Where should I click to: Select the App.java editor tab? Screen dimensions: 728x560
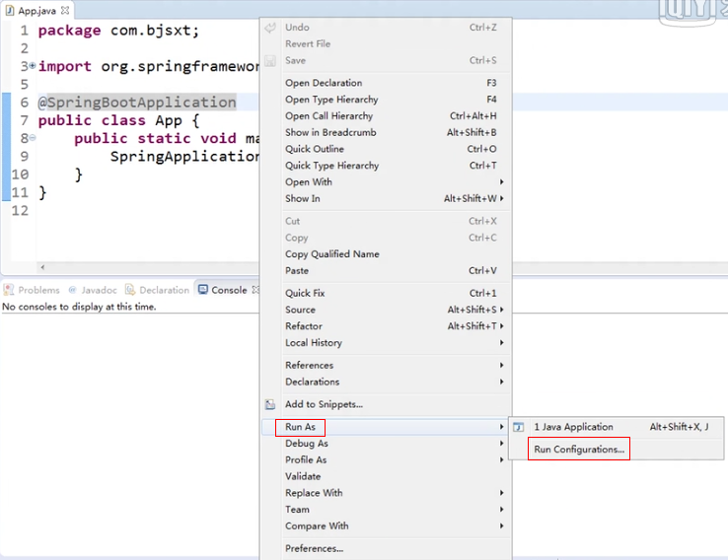[x=36, y=11]
